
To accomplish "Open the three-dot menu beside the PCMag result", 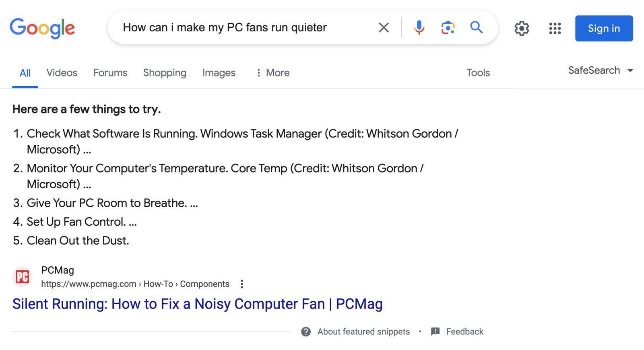I will tap(242, 284).
